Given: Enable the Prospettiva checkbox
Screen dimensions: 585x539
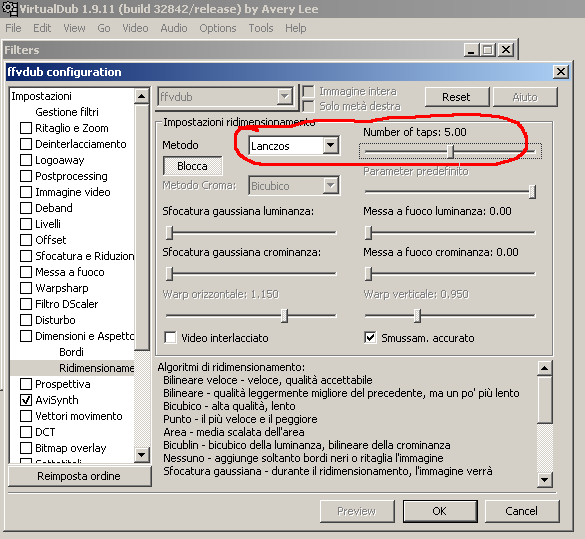Looking at the screenshot, I should click(x=26, y=384).
